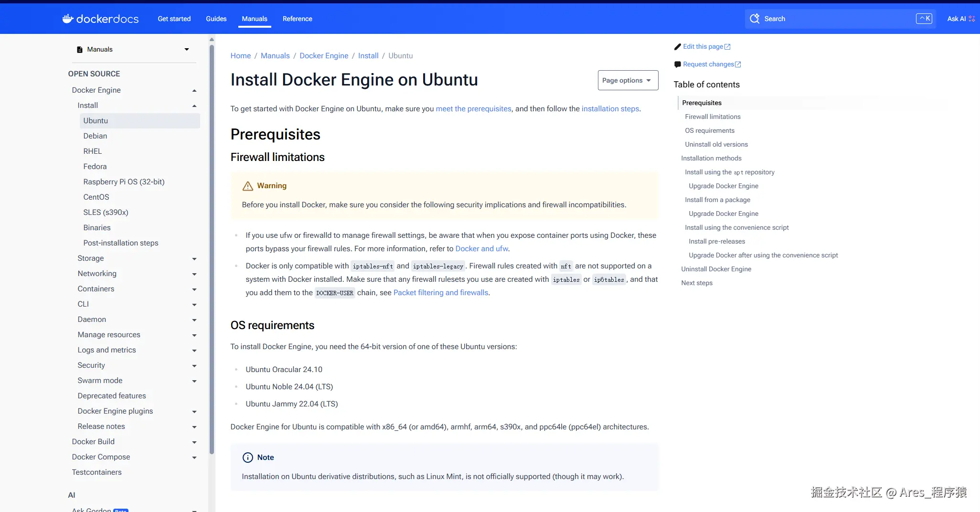Jump to Firewall limitations in table of contents
Viewport: 980px width, 512px height.
pyautogui.click(x=713, y=117)
